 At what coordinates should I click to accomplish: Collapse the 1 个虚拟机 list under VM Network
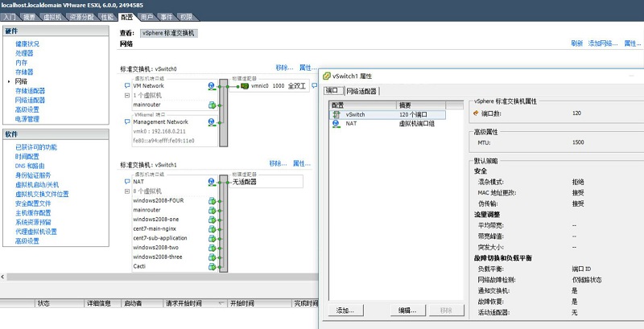point(127,96)
